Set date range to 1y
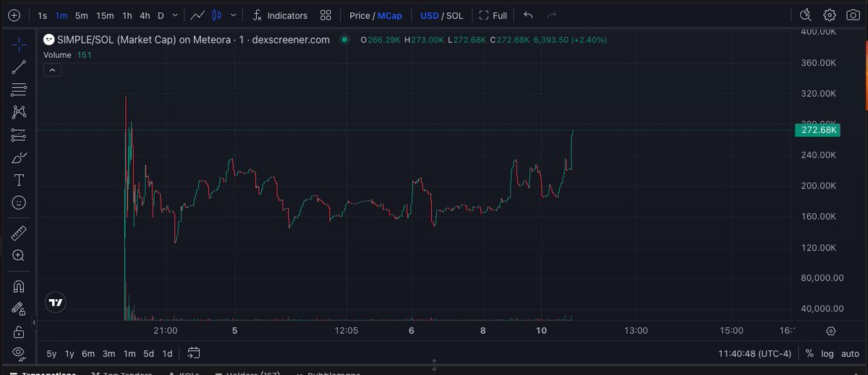Screen dimensions: 868x375 coord(69,353)
